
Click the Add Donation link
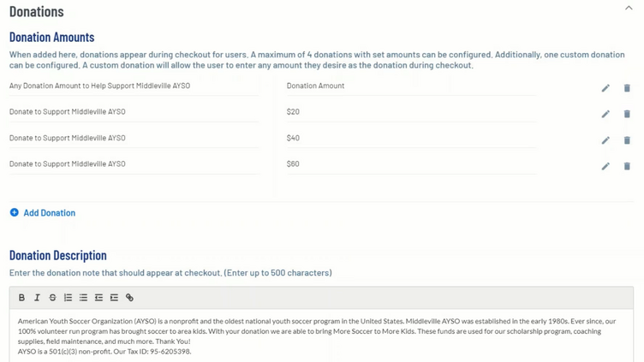[50, 213]
